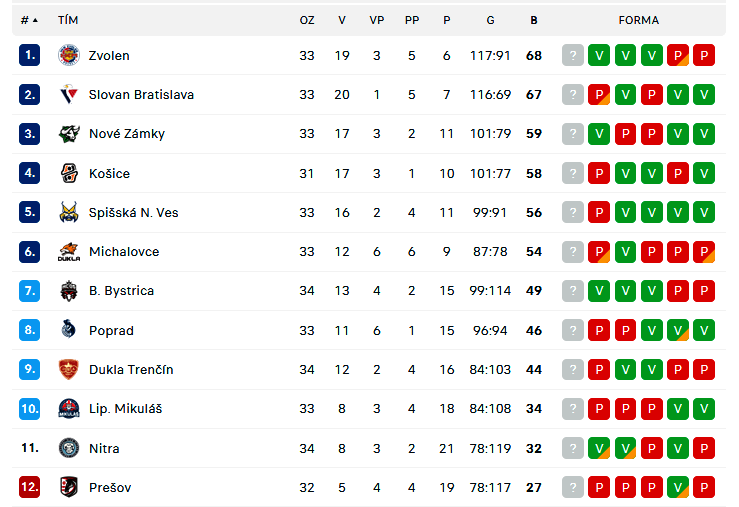Click Nitra's first green V form badge

599,448
